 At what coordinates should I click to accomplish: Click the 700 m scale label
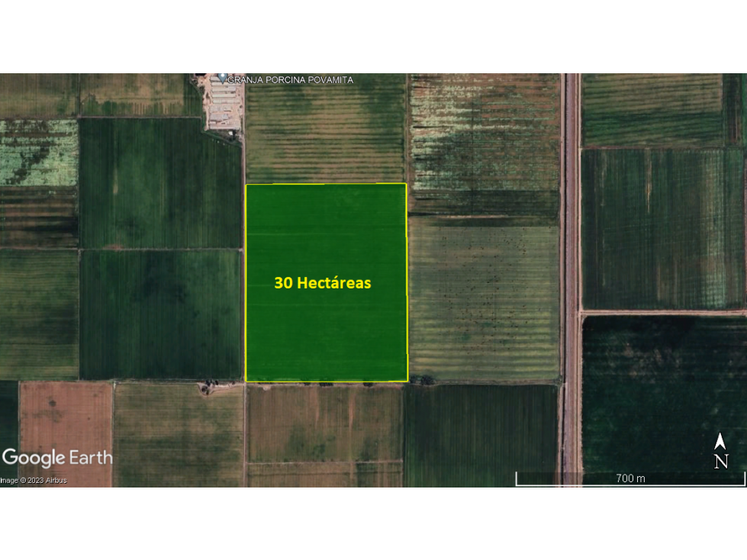[x=630, y=478]
